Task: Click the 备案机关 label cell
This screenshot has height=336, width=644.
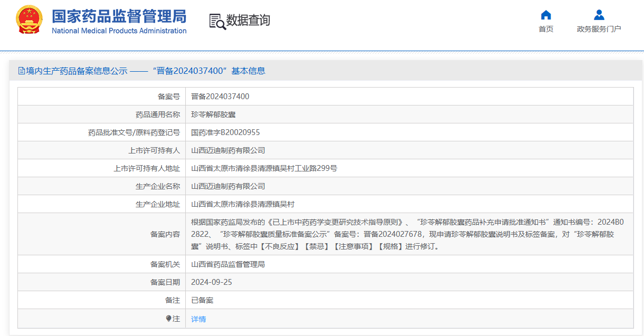Action: tap(102, 264)
